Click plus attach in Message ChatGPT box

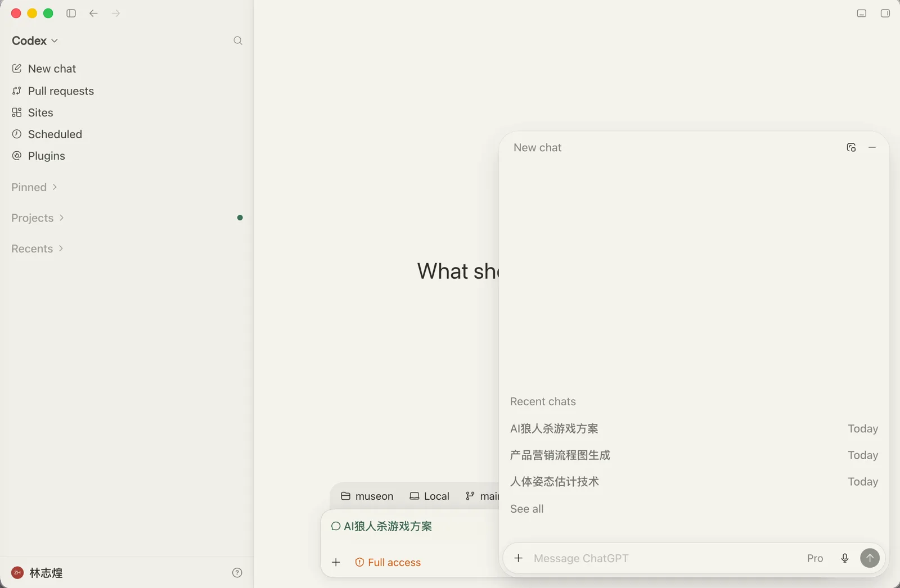tap(519, 558)
